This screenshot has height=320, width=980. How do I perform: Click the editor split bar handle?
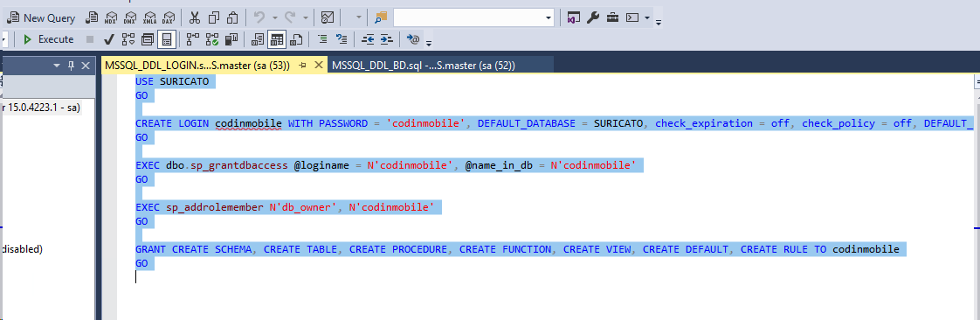point(977,80)
